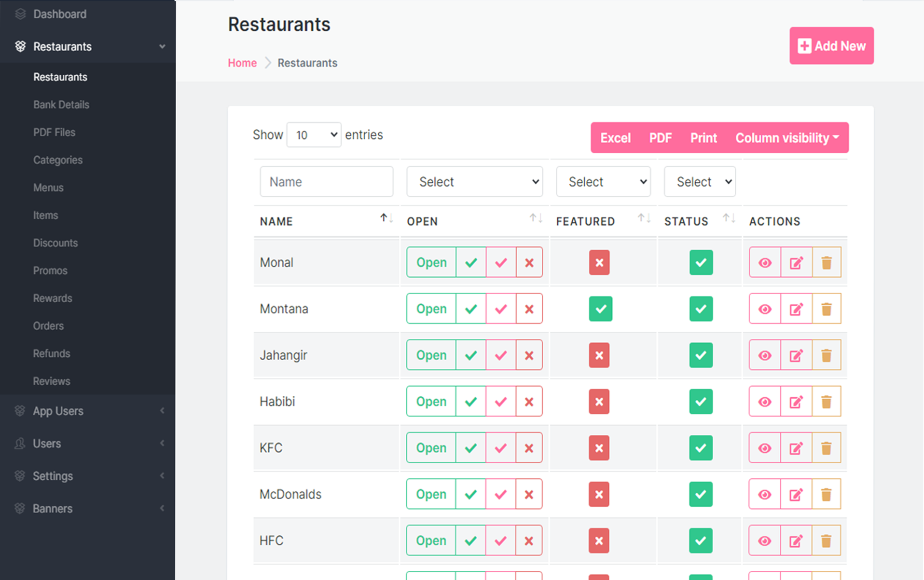Focus the Name filter input field
The image size is (924, 580).
[x=327, y=182]
